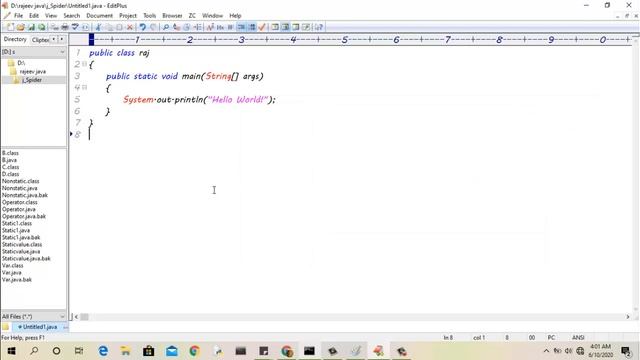Viewport: 640px width, 360px height.
Task: Click the Paste toolbar icon
Action: [119, 27]
